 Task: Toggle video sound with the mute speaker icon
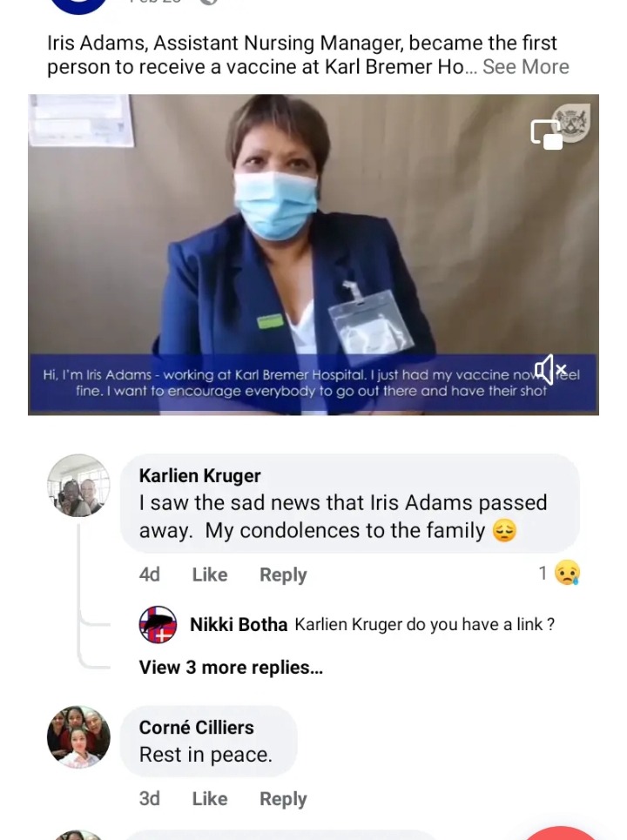(550, 369)
